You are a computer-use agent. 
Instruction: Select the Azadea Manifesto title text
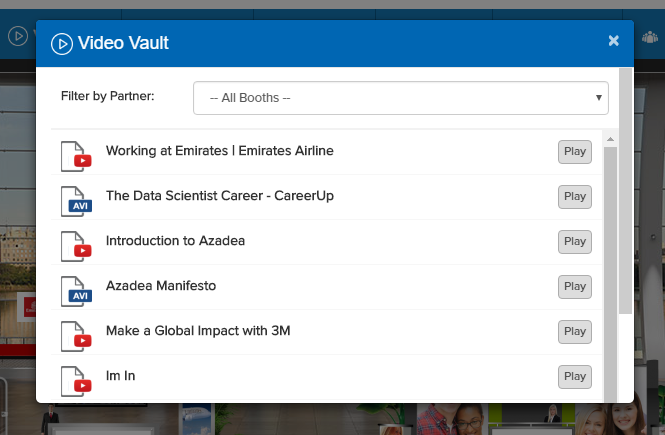(161, 286)
